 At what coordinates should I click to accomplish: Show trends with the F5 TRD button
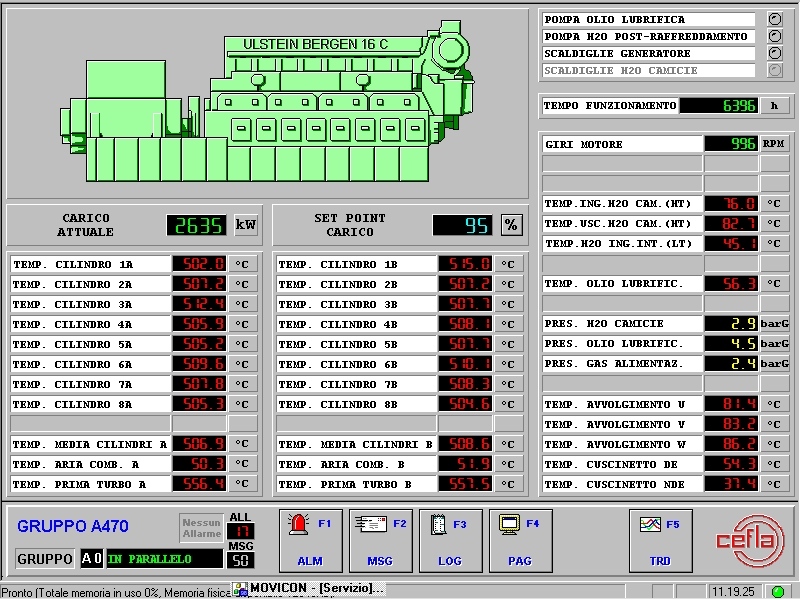tap(661, 541)
